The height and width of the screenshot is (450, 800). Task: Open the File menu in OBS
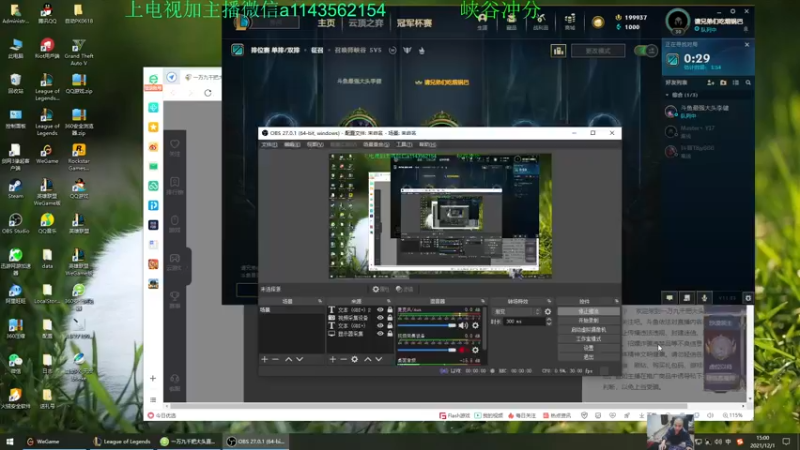269,144
